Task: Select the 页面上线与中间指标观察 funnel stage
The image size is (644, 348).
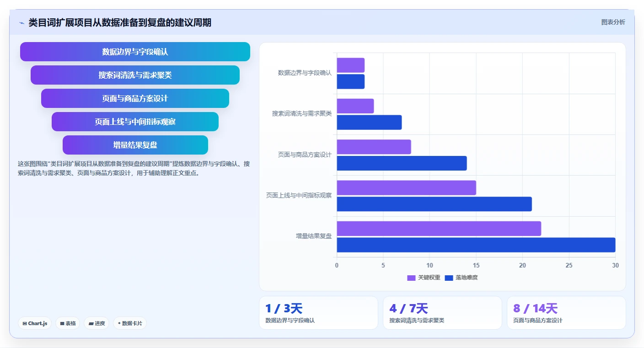Action: [135, 122]
